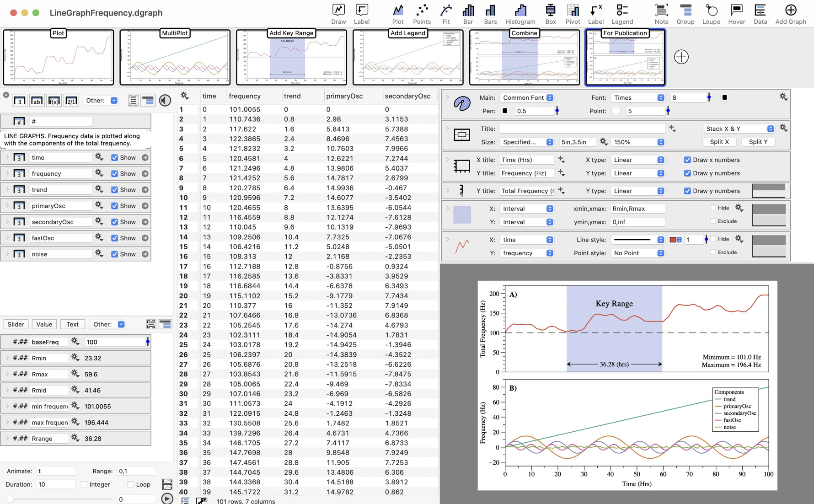Screen dimensions: 814x504
Task: Click the baseFreq slider handle
Action: point(148,342)
